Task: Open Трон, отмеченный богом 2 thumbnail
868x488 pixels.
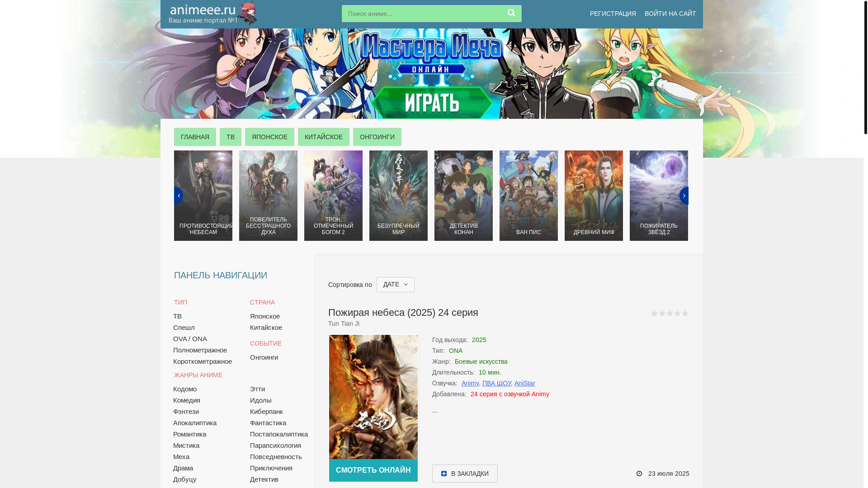Action: 333,196
